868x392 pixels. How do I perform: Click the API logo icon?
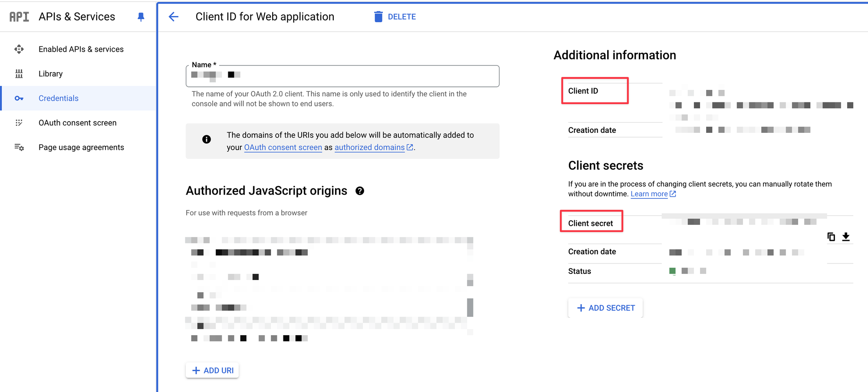tap(20, 17)
